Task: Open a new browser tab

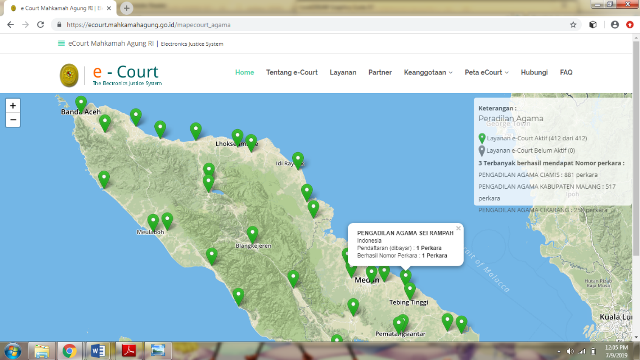Action: coord(127,8)
